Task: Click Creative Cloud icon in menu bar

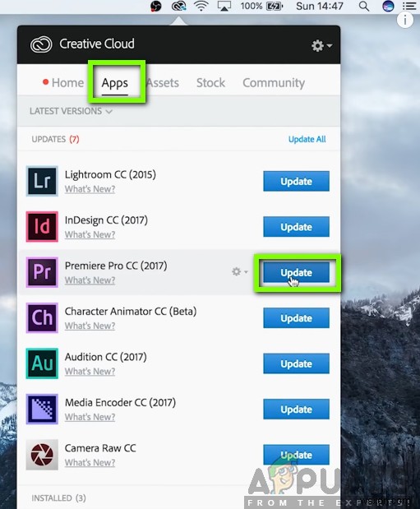Action: tap(179, 6)
